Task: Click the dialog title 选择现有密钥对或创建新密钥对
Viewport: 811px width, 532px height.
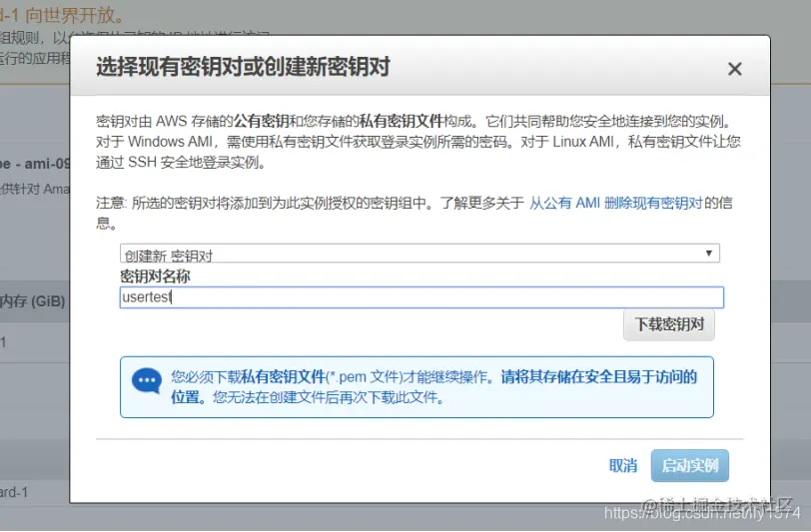Action: click(x=243, y=67)
